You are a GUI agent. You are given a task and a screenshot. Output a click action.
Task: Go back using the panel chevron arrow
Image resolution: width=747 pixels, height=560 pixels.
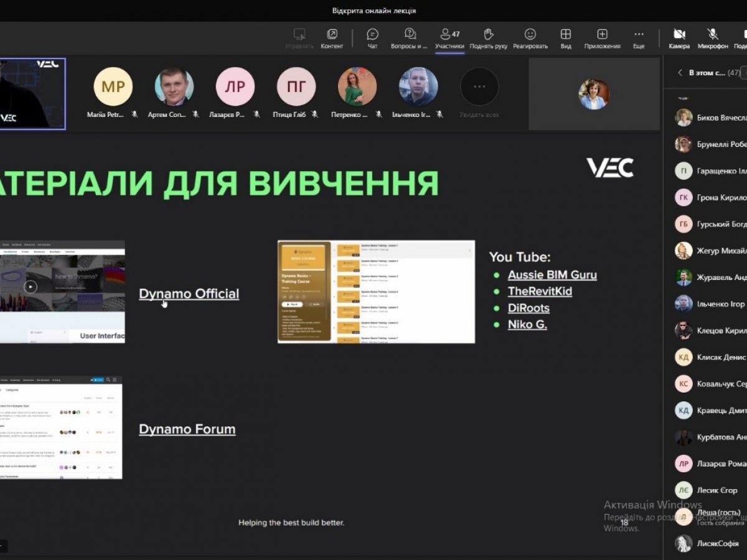point(680,73)
